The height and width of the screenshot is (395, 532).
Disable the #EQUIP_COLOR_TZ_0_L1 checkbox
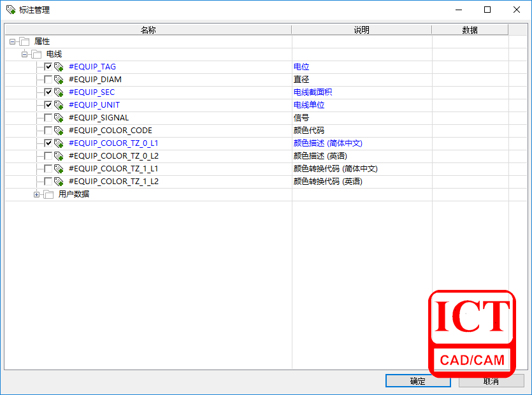click(48, 143)
